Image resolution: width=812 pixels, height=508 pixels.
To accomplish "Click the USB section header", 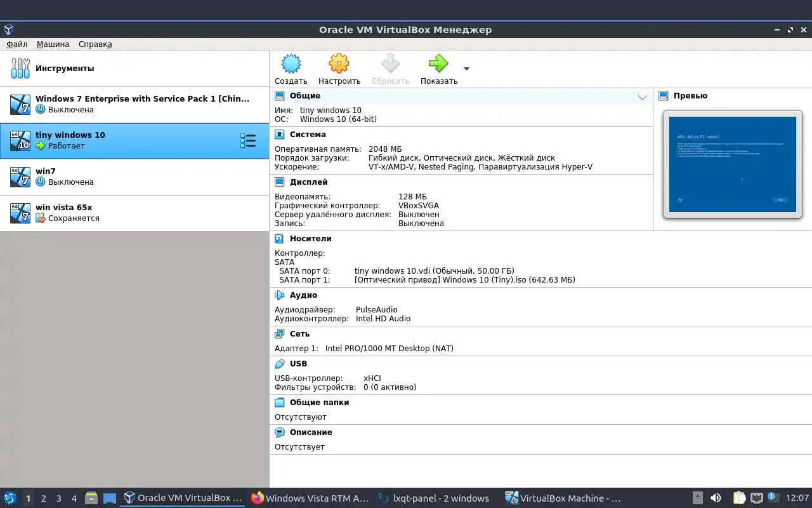I will 298,364.
